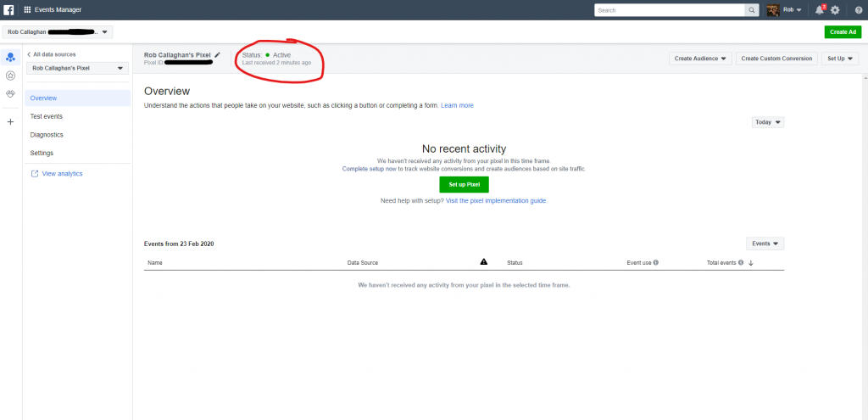Open the Create Audience dropdown
868x420 pixels.
click(x=700, y=59)
